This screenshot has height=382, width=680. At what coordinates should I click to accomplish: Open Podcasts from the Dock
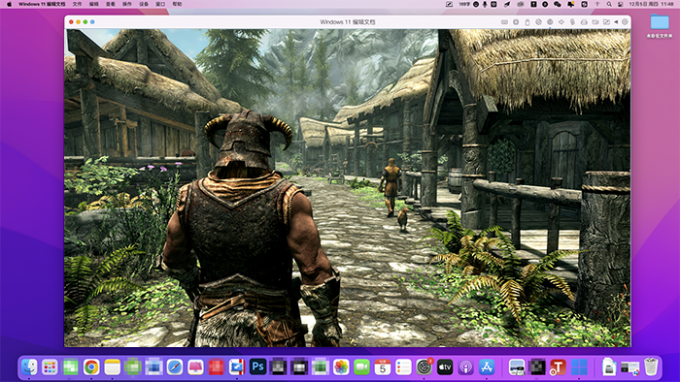tap(466, 367)
